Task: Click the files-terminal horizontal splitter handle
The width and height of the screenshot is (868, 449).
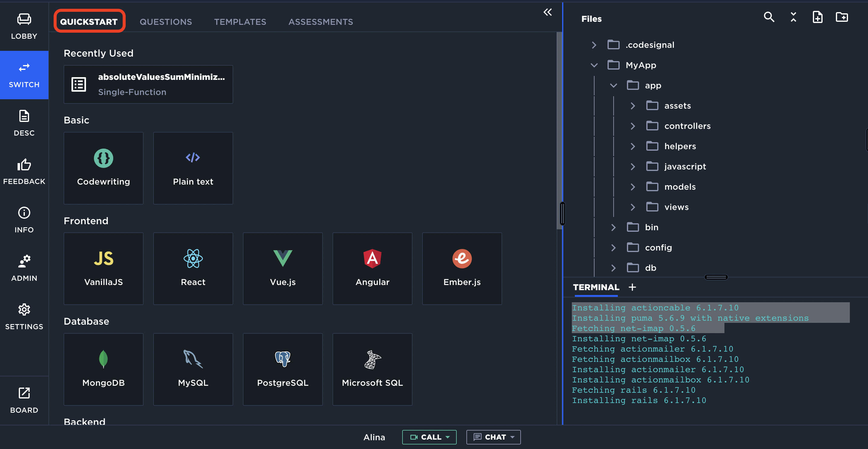Action: 716,277
